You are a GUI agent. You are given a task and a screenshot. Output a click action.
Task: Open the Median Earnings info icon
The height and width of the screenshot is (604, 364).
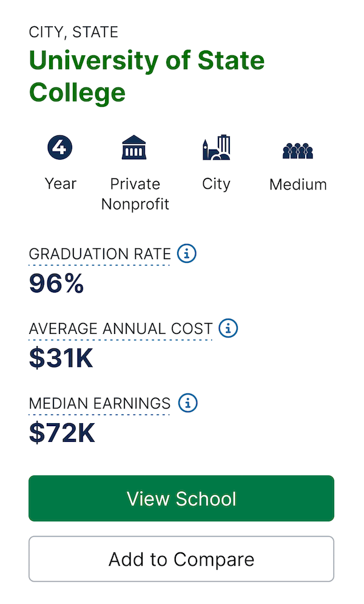tap(188, 403)
